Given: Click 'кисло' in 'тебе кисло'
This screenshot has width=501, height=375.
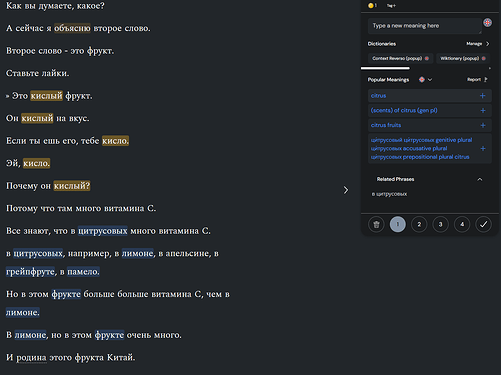Looking at the screenshot, I should (115, 141).
